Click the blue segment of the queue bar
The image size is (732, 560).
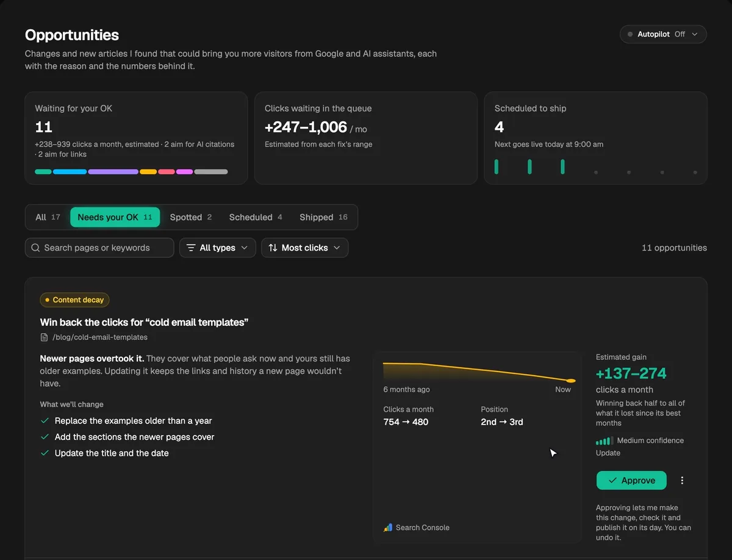(70, 172)
